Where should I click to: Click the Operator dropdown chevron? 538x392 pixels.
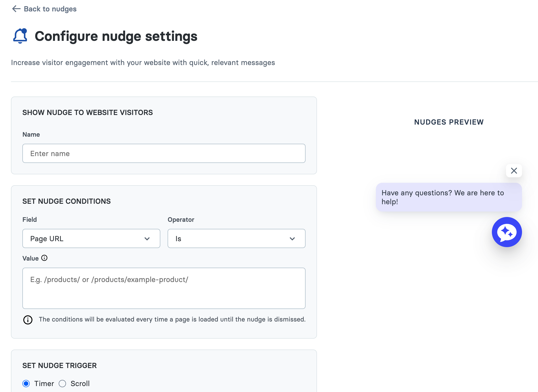pos(292,239)
